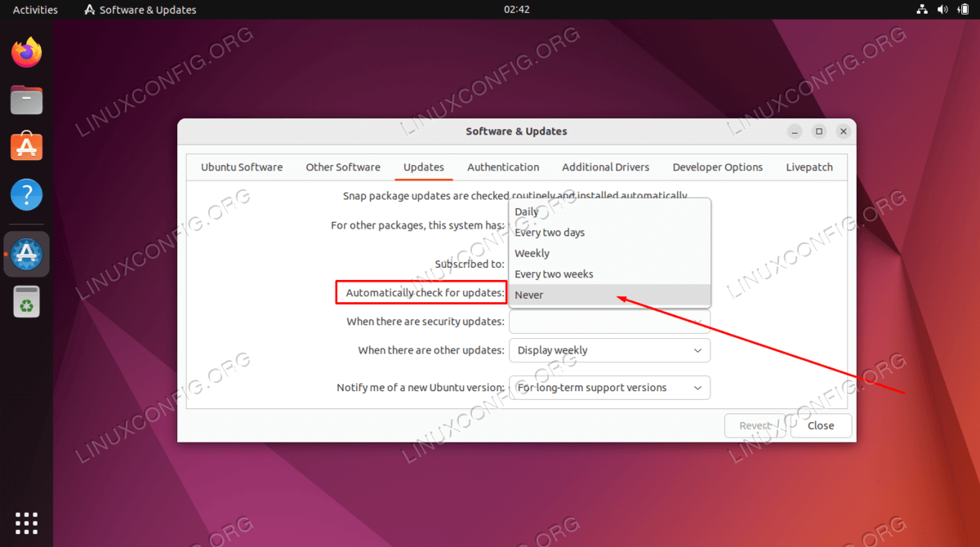Choose Every two days option
Image resolution: width=980 pixels, height=547 pixels.
click(610, 233)
